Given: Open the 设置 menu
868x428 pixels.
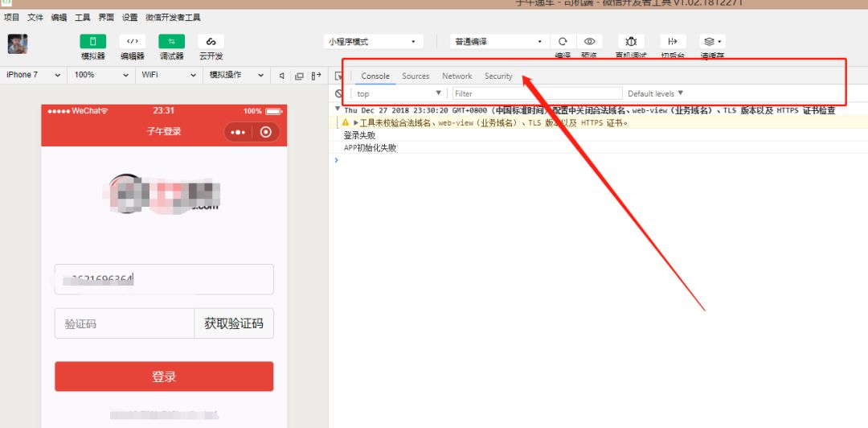Looking at the screenshot, I should (130, 18).
